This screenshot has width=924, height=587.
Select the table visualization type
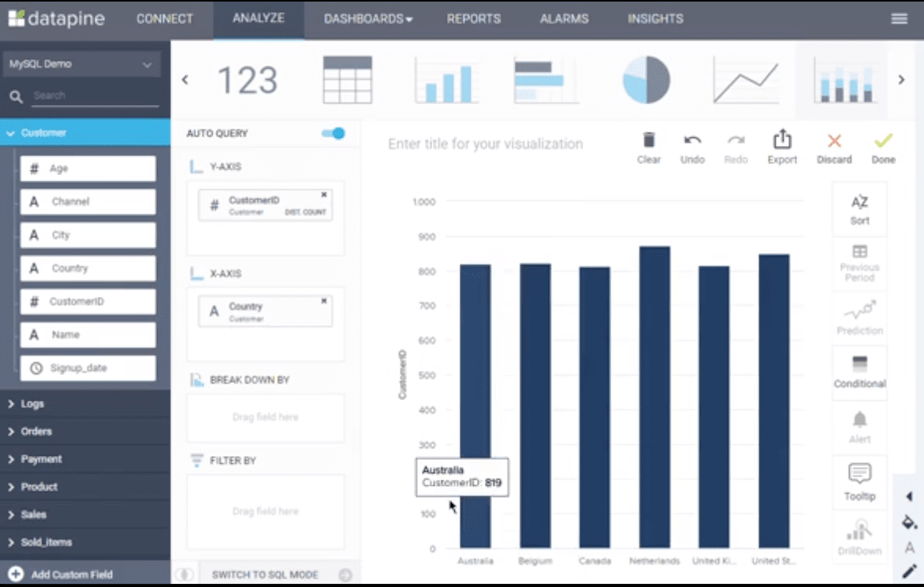click(x=347, y=79)
